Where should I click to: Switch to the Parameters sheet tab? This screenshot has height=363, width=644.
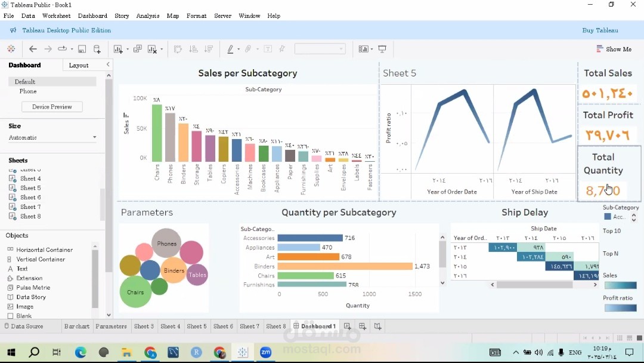112,326
